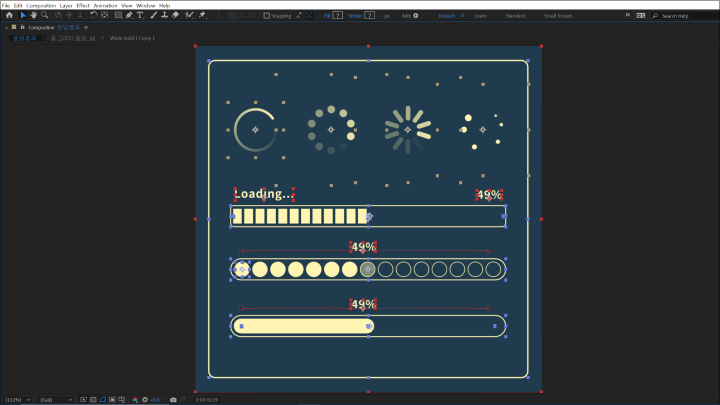Image resolution: width=720 pixels, height=405 pixels.
Task: Click the Search Help field
Action: point(685,16)
